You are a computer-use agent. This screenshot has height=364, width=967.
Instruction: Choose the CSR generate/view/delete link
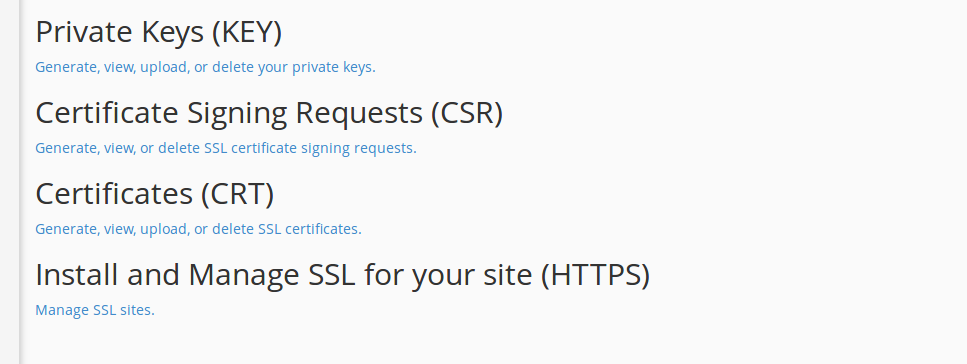pyautogui.click(x=226, y=148)
